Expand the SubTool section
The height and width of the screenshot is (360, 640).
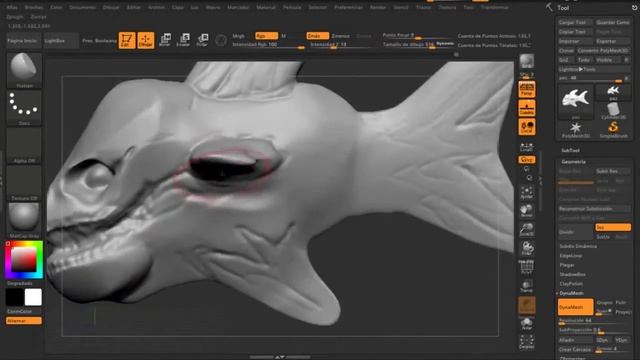point(570,150)
